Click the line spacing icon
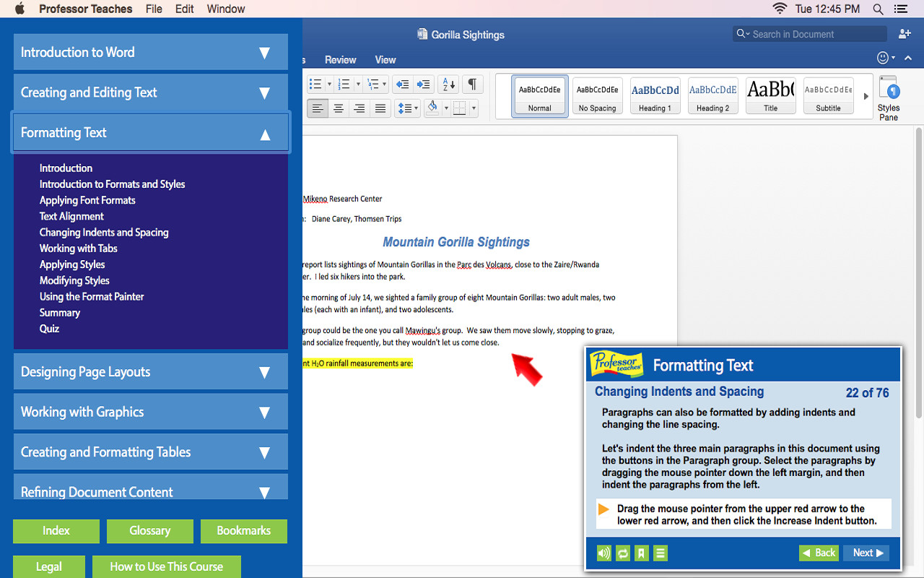 click(x=404, y=108)
